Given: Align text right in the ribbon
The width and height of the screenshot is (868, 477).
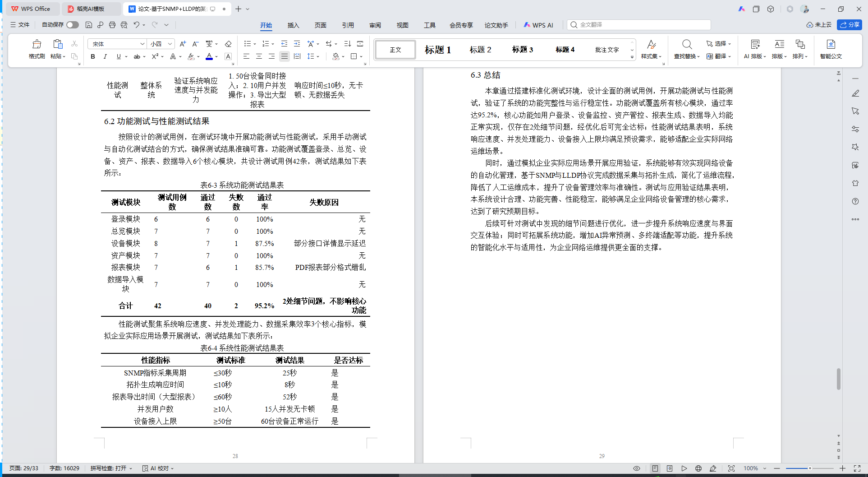Looking at the screenshot, I should point(271,56).
